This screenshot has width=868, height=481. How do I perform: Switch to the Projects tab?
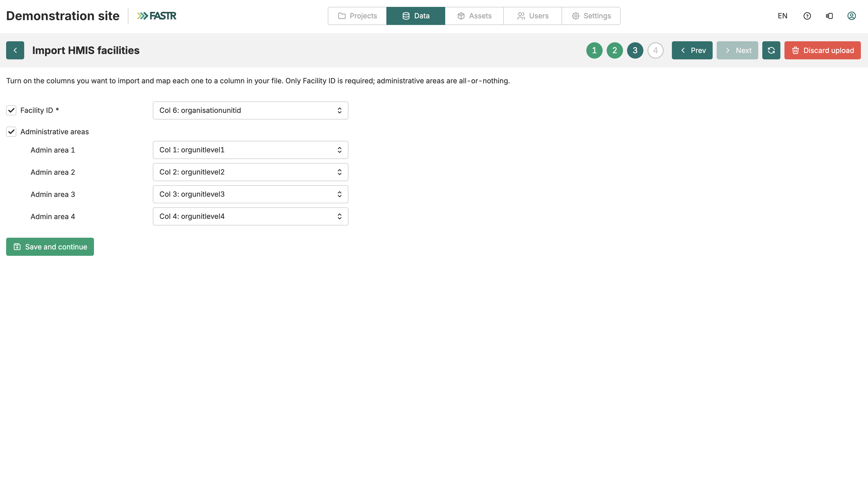(x=357, y=16)
